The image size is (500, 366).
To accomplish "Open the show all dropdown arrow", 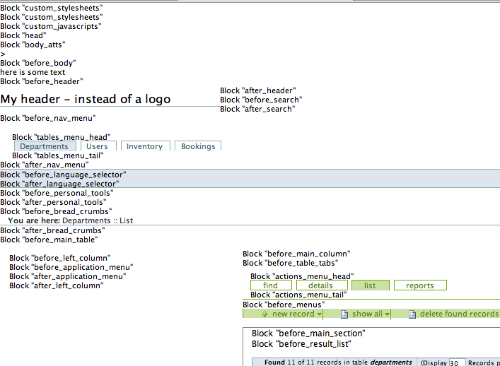I will point(387,314).
